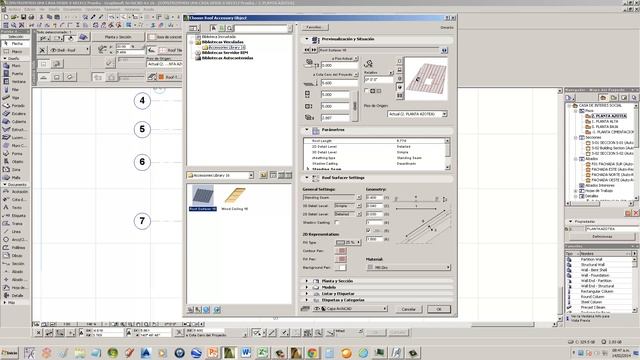Screen dimensions: 640x360
Task: Select the Muro wall tool
Action: pyautogui.click(x=16, y=66)
